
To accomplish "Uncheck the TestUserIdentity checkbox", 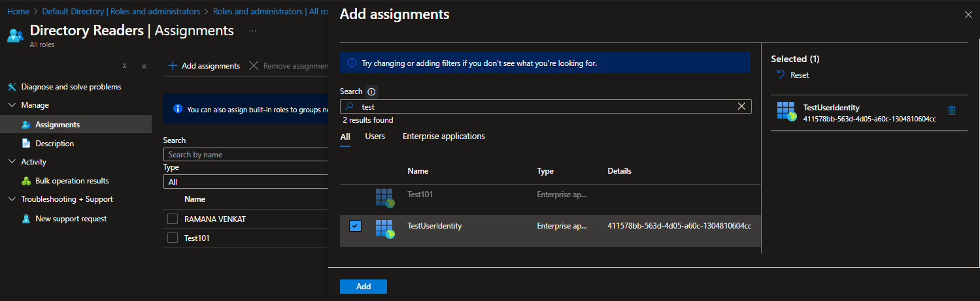I will click(355, 226).
